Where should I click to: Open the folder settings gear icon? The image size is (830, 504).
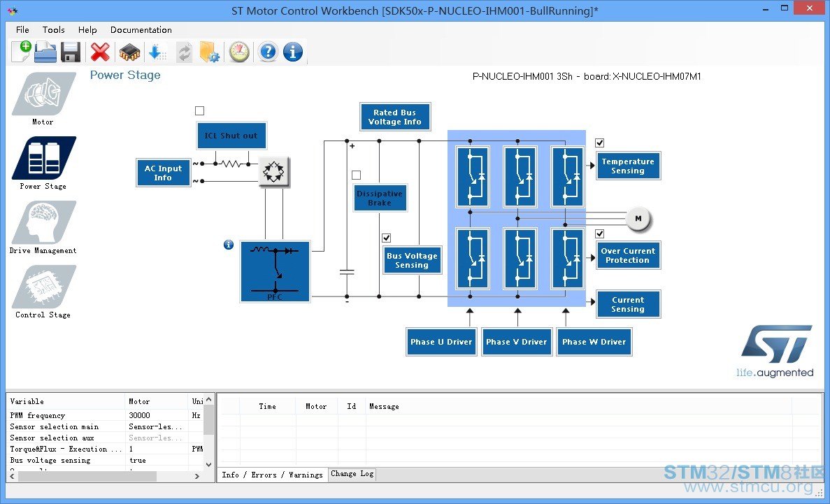[210, 52]
